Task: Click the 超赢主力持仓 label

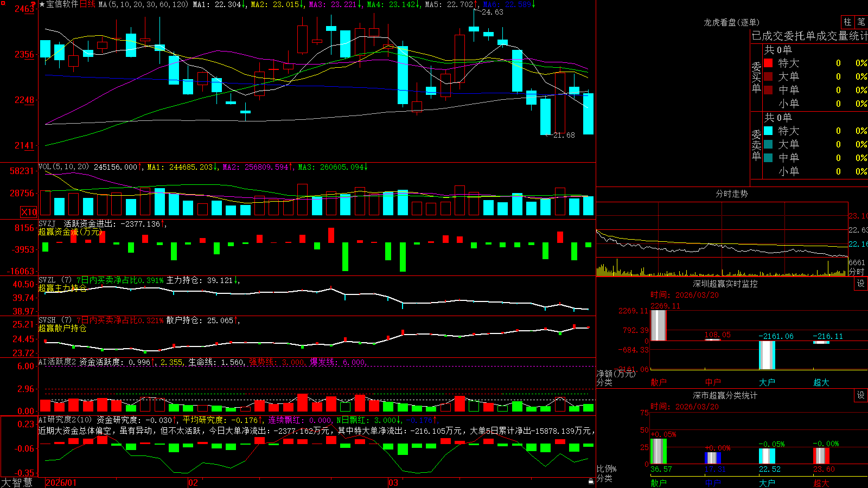Action: pos(62,288)
